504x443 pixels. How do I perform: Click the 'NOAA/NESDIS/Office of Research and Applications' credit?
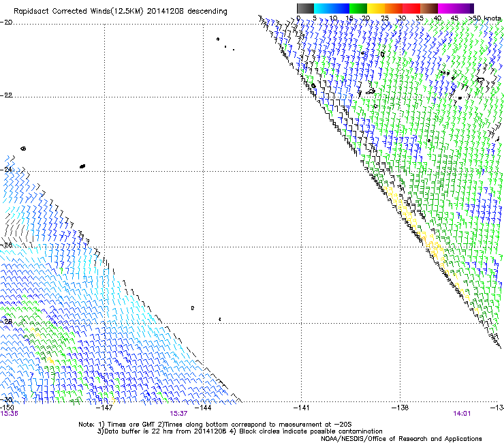401,439
